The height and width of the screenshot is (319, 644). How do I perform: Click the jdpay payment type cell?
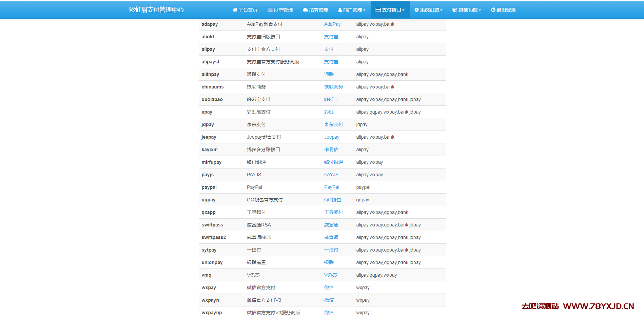coord(362,124)
